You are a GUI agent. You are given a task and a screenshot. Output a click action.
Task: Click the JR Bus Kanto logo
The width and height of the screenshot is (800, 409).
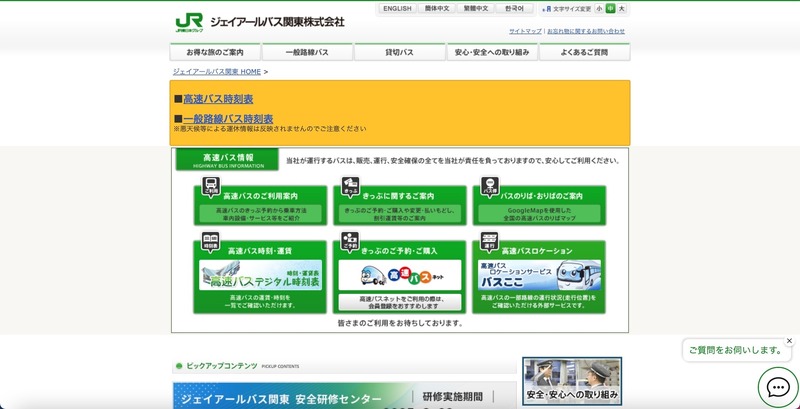click(x=260, y=22)
